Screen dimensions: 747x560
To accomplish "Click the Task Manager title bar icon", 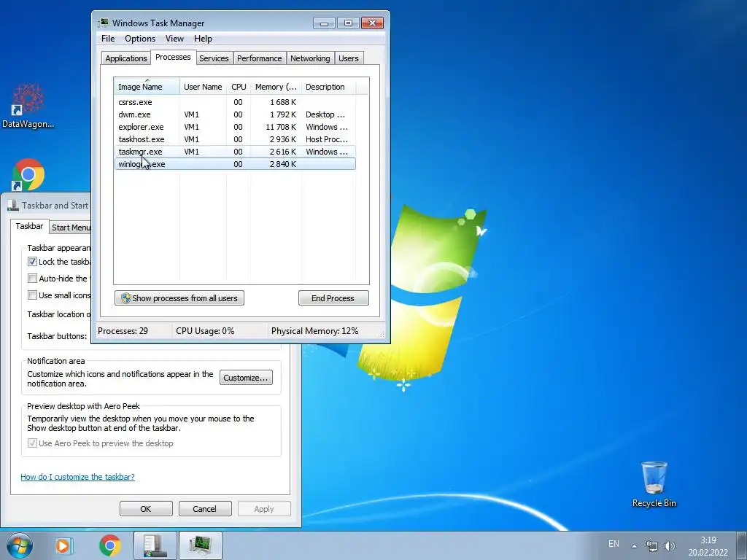I will (x=103, y=23).
